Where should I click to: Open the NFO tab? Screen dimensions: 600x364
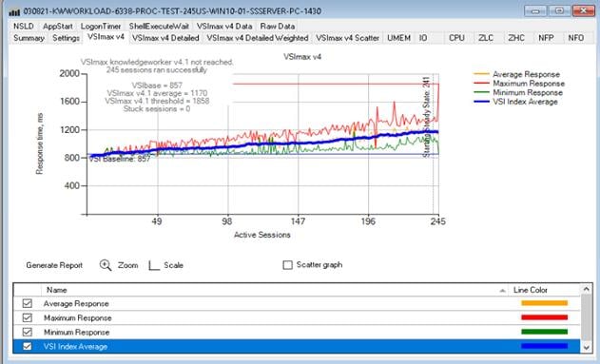click(576, 38)
